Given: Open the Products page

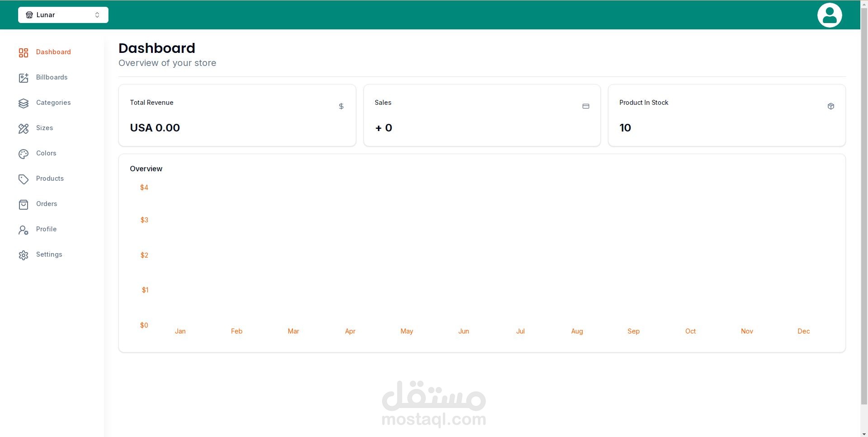Looking at the screenshot, I should [x=50, y=179].
